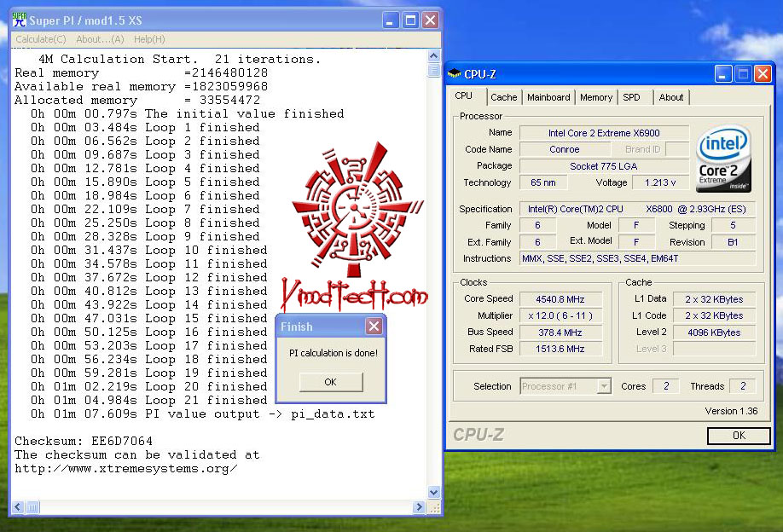The width and height of the screenshot is (783, 532).
Task: Maximize the Super PI window
Action: (x=410, y=20)
